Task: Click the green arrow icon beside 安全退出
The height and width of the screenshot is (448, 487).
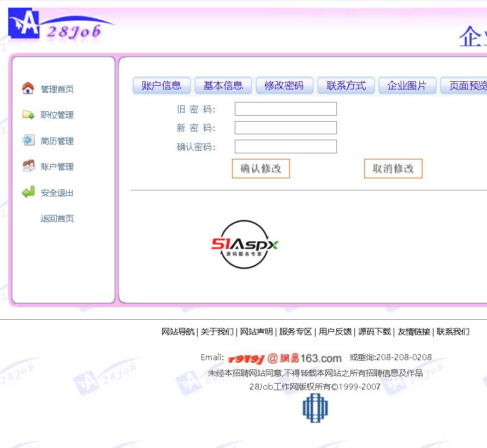Action: pyautogui.click(x=28, y=192)
